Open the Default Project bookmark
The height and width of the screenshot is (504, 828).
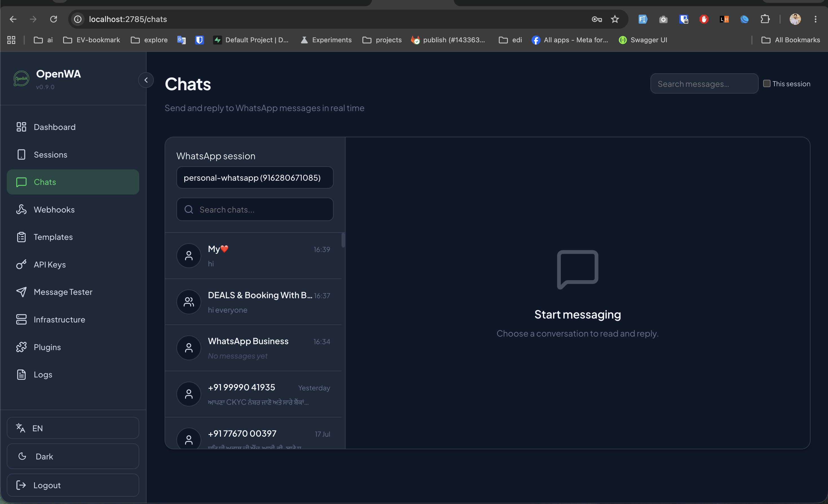point(251,40)
